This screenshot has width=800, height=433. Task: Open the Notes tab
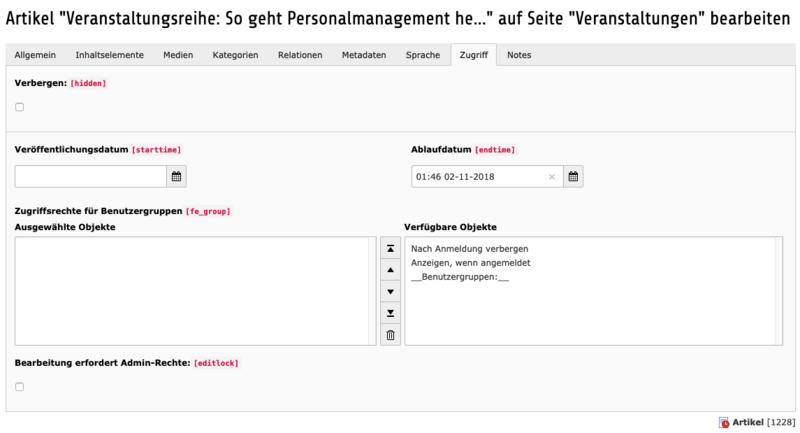pyautogui.click(x=519, y=55)
